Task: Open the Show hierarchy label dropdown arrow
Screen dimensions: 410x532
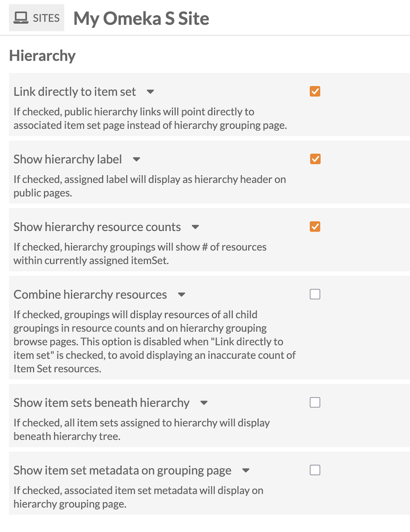Action: pos(136,160)
